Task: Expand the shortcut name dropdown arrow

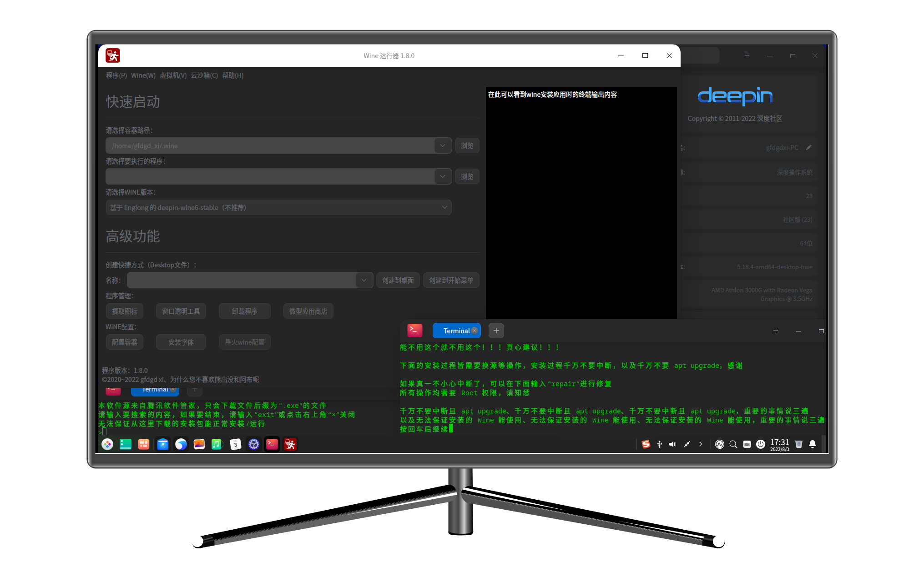Action: pyautogui.click(x=364, y=280)
